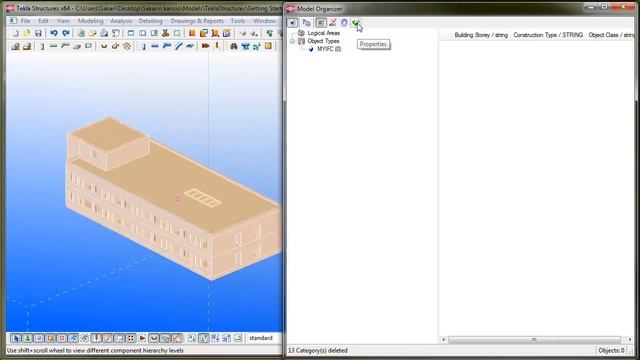The height and width of the screenshot is (360, 640).
Task: Click the first concrete footing icon in second toolbar
Action: 16,47
